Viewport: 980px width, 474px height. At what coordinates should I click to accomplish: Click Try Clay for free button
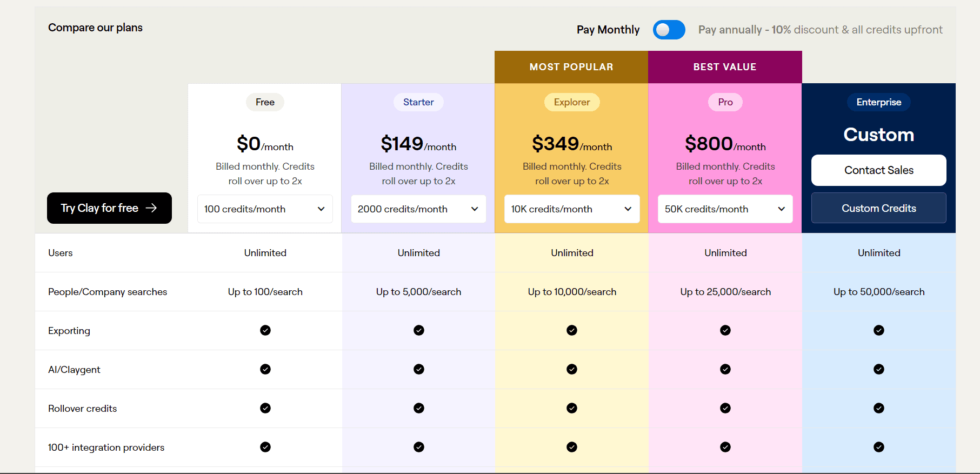[109, 208]
